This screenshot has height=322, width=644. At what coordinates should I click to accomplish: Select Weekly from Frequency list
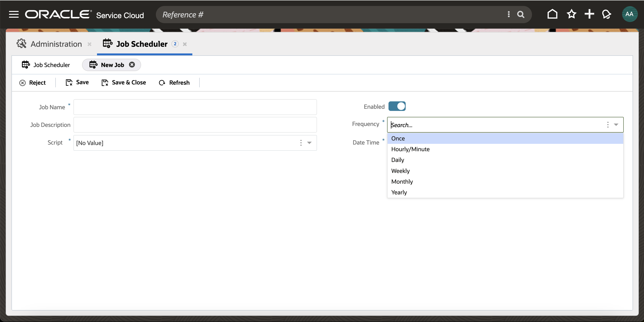(400, 171)
